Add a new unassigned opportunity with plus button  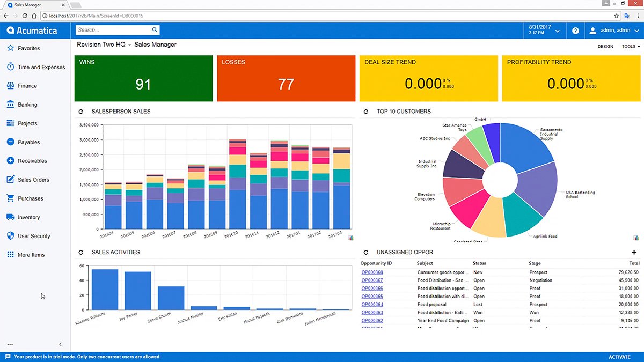coord(633,252)
